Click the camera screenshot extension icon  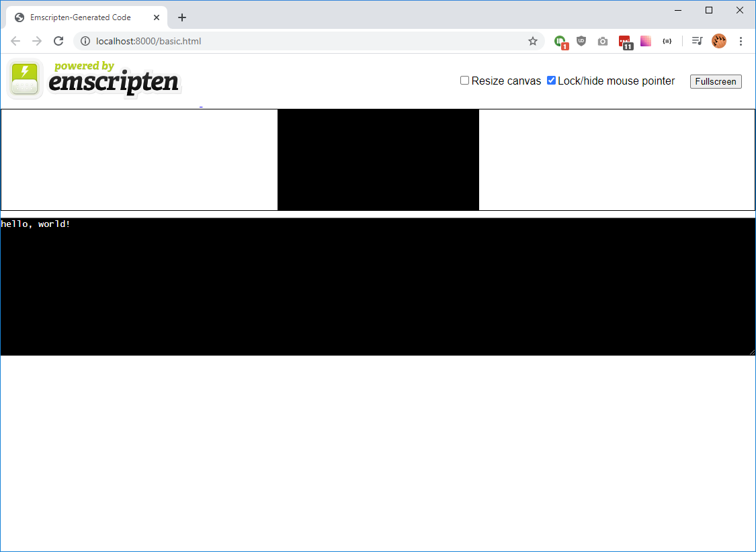pos(603,42)
